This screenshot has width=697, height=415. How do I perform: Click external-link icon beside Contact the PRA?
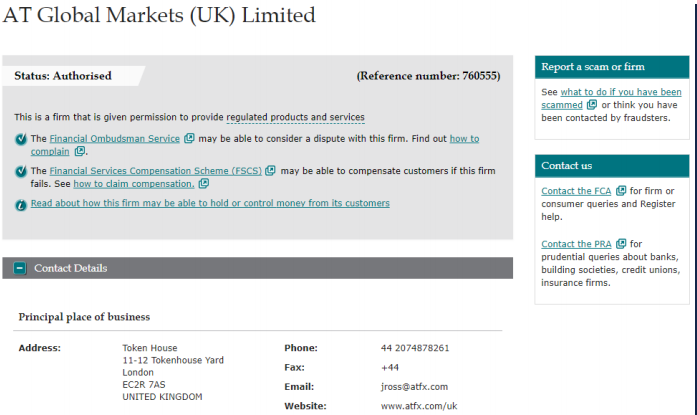coord(621,244)
